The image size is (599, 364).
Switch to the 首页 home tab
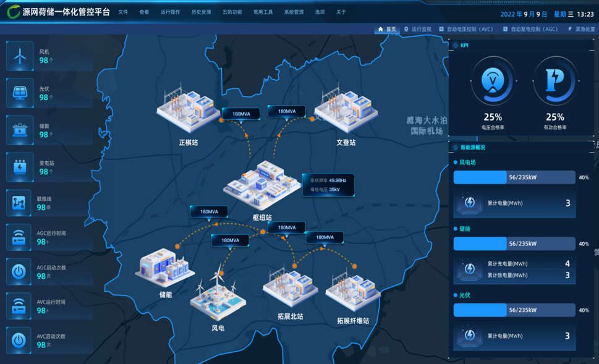(387, 29)
